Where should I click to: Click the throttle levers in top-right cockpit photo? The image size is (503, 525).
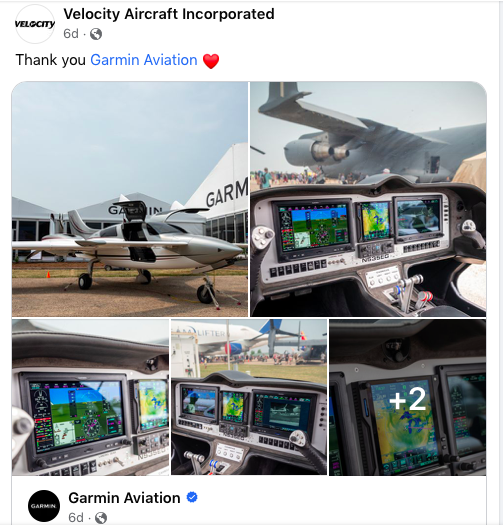[x=412, y=290]
